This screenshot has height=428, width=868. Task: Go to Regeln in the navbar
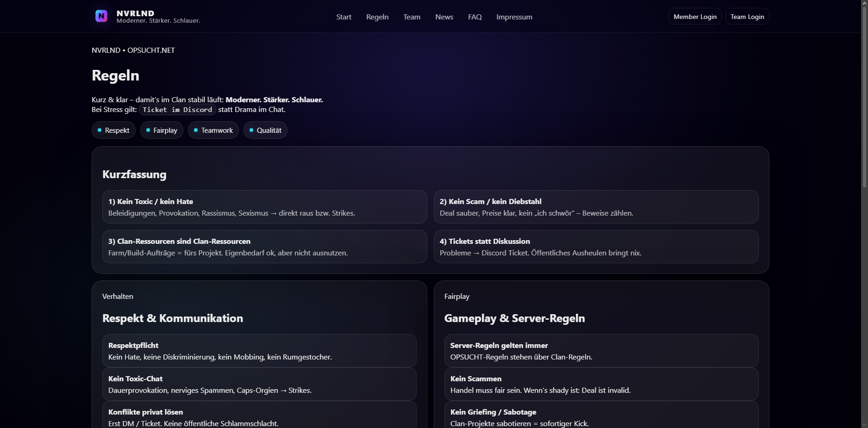tap(377, 17)
